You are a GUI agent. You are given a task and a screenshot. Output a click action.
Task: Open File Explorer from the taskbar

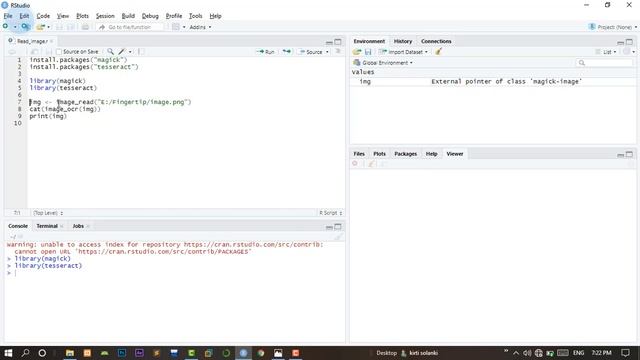click(x=70, y=353)
